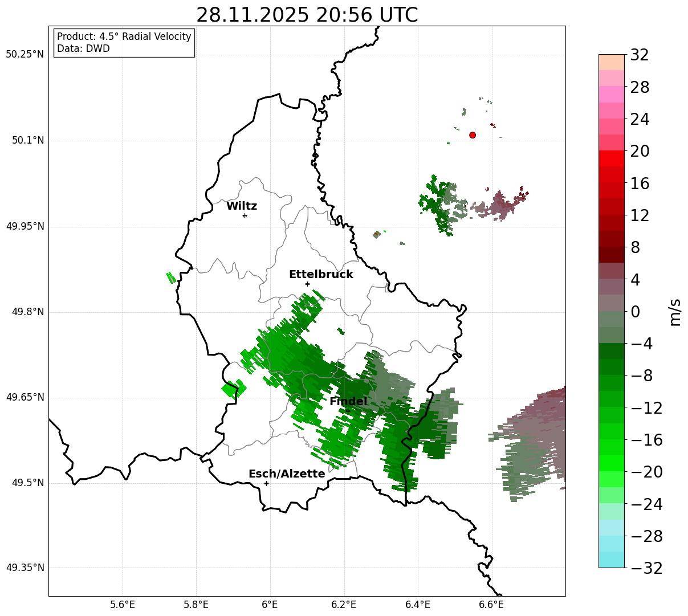Click the 16 colorbar tick label
The width and height of the screenshot is (688, 616).
coord(640,183)
